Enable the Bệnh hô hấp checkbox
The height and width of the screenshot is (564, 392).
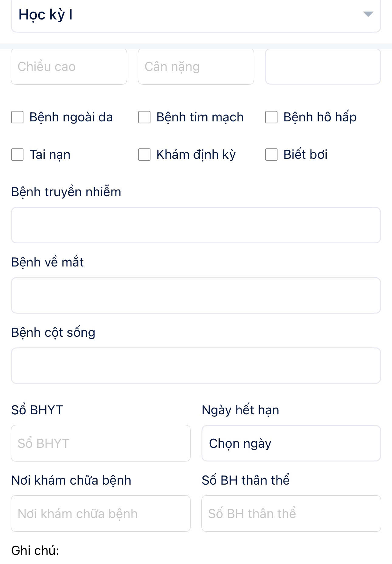coord(271,117)
